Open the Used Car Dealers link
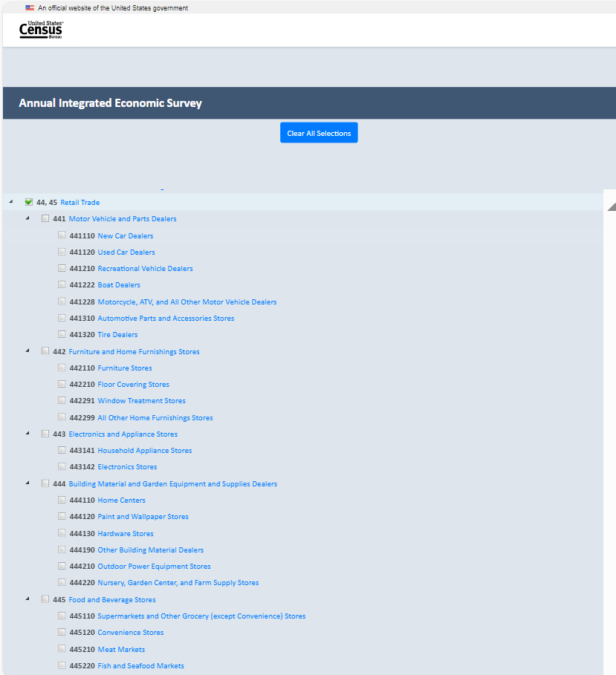616x675 pixels. click(126, 252)
